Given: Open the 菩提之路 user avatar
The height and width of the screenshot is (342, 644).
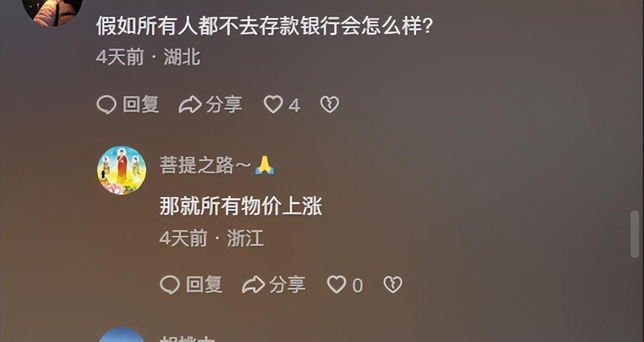Looking at the screenshot, I should pos(122,170).
